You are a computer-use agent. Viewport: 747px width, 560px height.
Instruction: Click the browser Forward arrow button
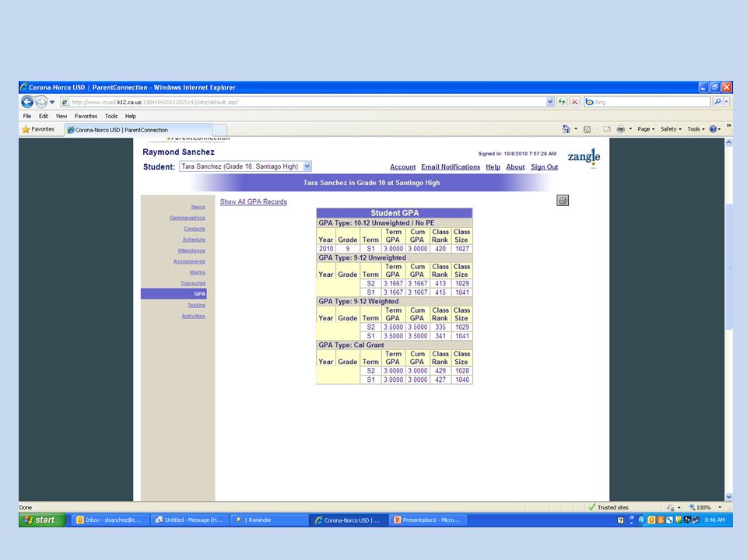[x=41, y=101]
